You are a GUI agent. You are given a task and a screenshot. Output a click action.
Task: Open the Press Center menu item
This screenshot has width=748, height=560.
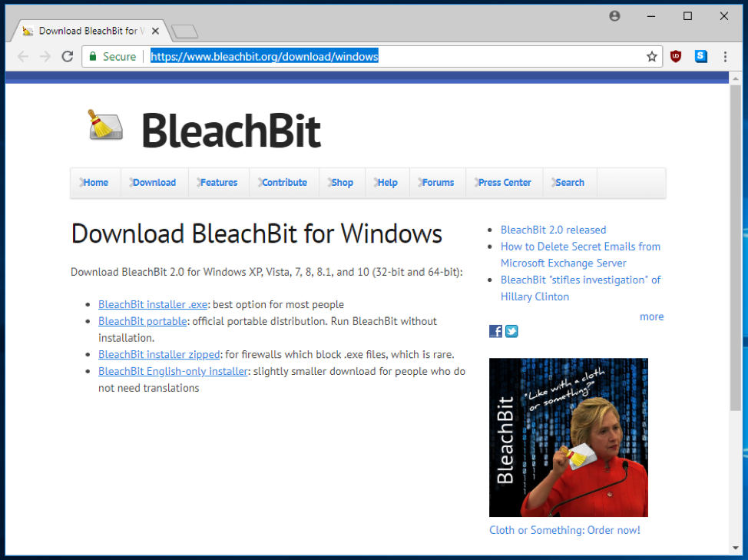(505, 183)
